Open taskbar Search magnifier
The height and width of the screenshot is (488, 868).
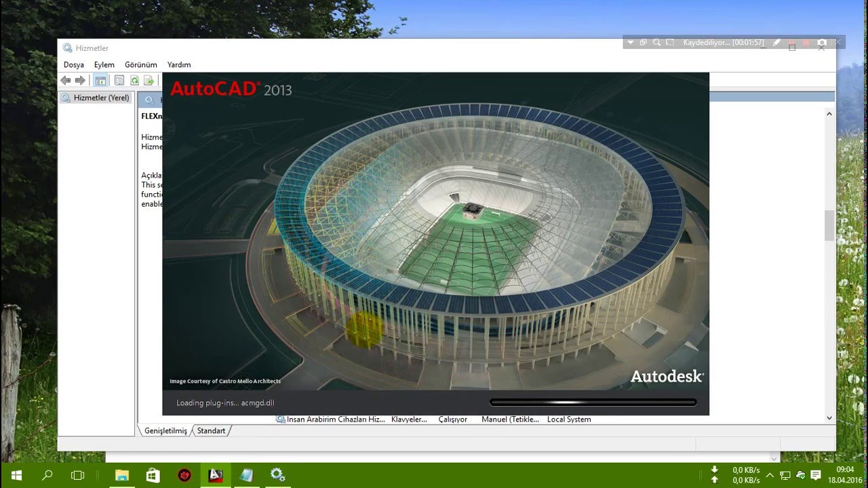click(x=47, y=475)
